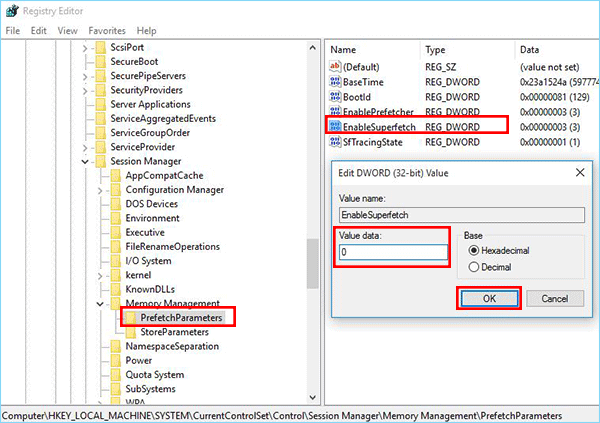Collapse the Session Manager tree node
Viewport: 600px width, 423px height.
pos(85,162)
